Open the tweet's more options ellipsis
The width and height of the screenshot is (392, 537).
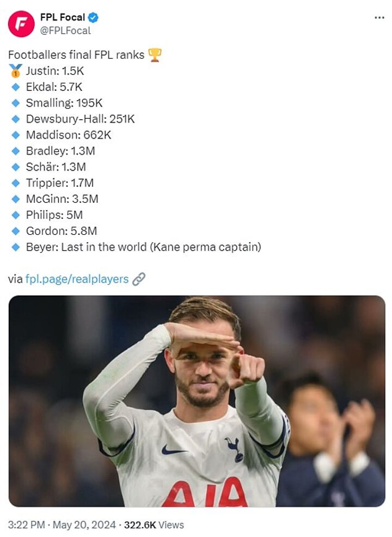point(379,17)
